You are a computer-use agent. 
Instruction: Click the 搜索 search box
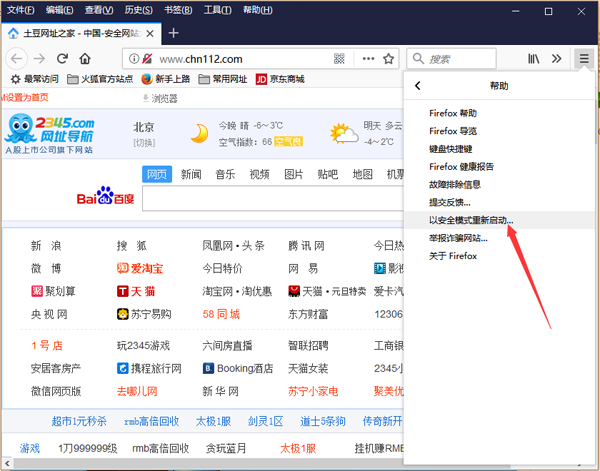pos(451,59)
